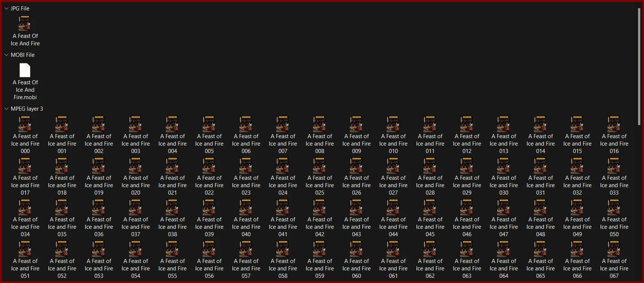Click the file name A Feast of Ice and Fire 010

coord(393,144)
